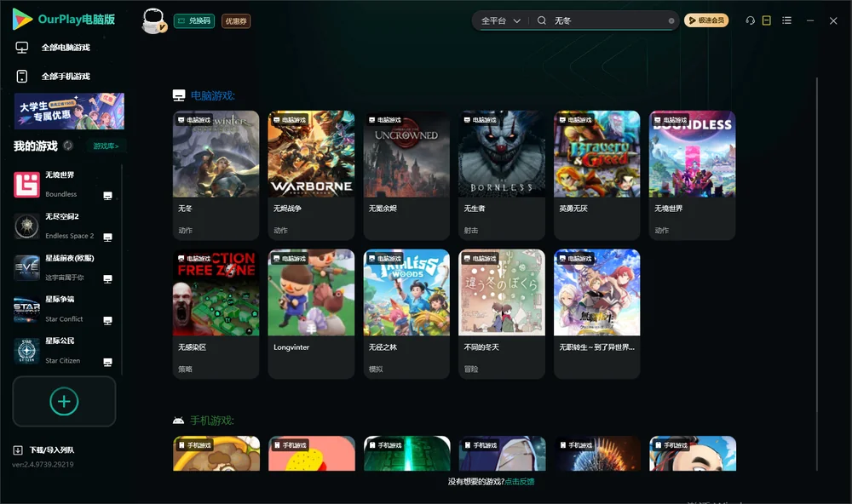This screenshot has height=504, width=852.
Task: Click the 动作 genre tag on 无烬战争
Action: [280, 230]
